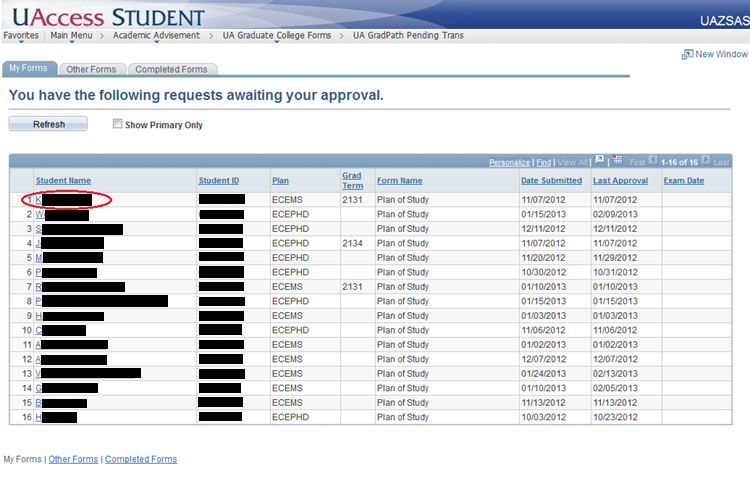Sort by Date Submitted column header

551,181
